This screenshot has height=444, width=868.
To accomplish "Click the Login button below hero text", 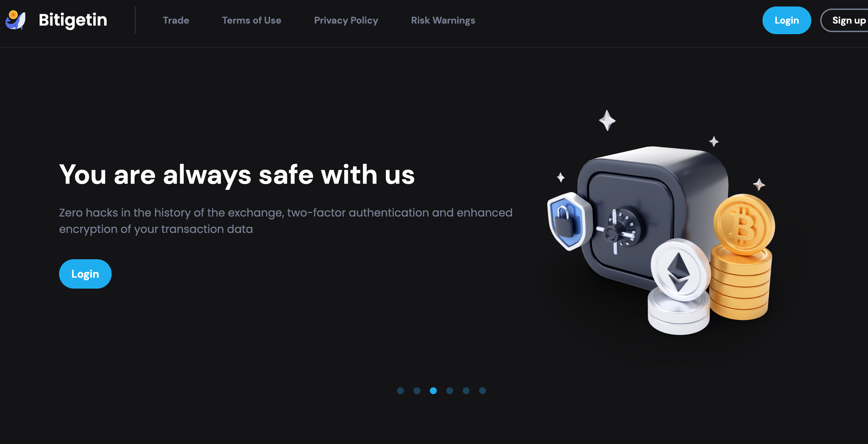I will click(x=85, y=274).
